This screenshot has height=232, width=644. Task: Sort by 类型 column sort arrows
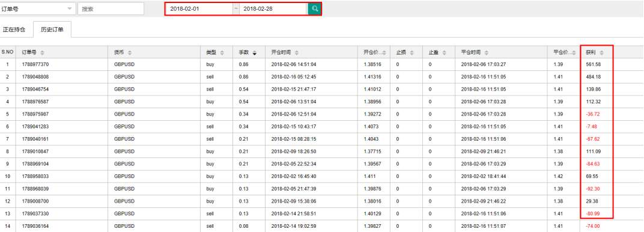[x=222, y=52]
